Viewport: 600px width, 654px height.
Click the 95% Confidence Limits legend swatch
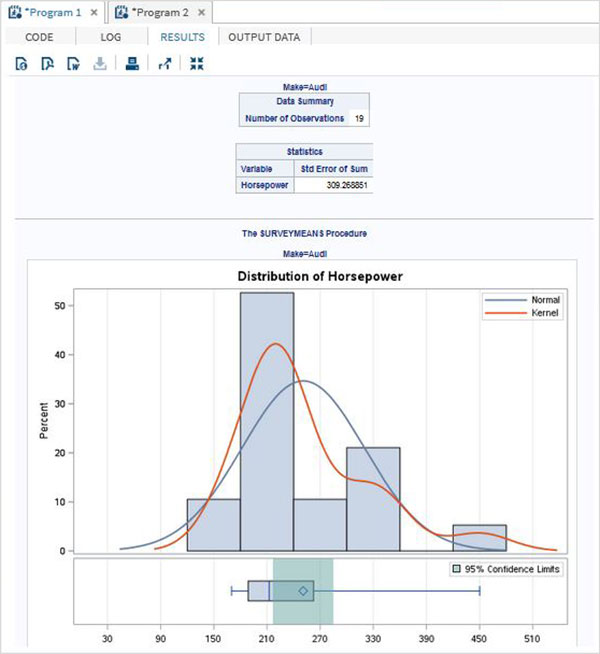click(457, 568)
